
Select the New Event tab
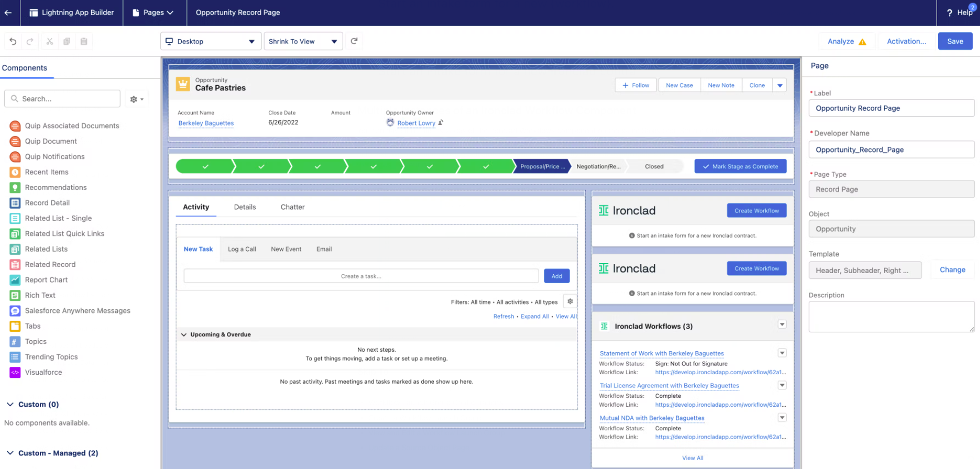coord(286,249)
